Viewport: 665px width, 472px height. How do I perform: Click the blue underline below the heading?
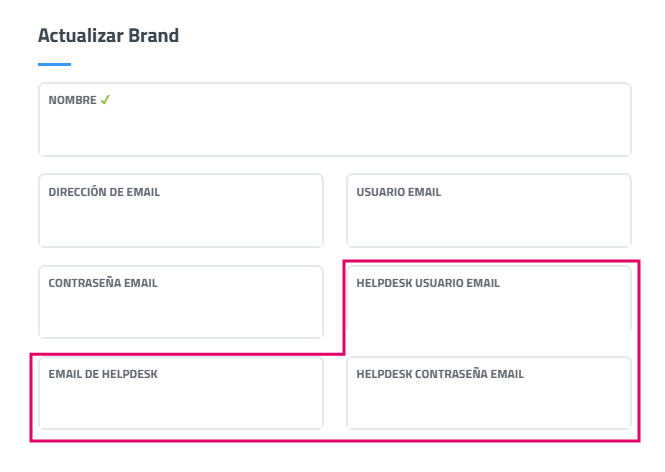click(54, 64)
